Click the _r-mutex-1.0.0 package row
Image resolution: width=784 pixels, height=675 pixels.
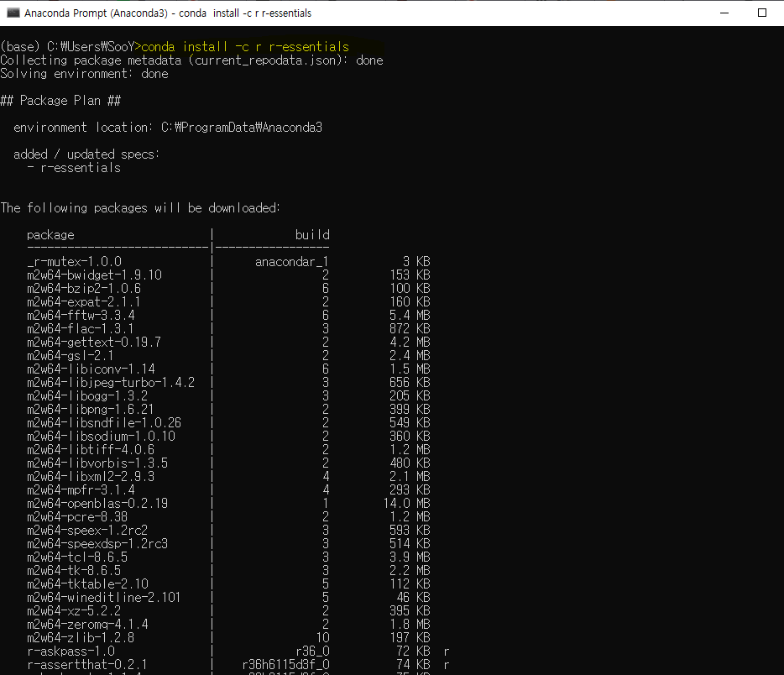[228, 262]
